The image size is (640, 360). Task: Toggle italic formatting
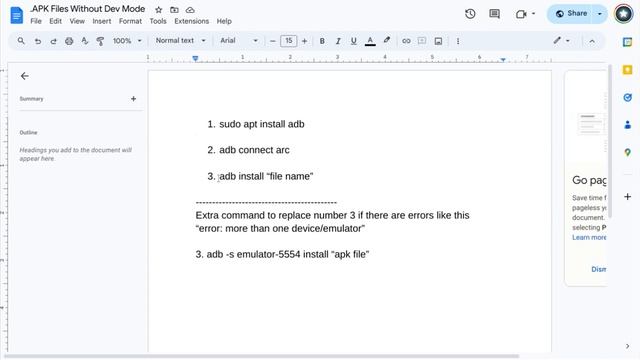point(338,41)
